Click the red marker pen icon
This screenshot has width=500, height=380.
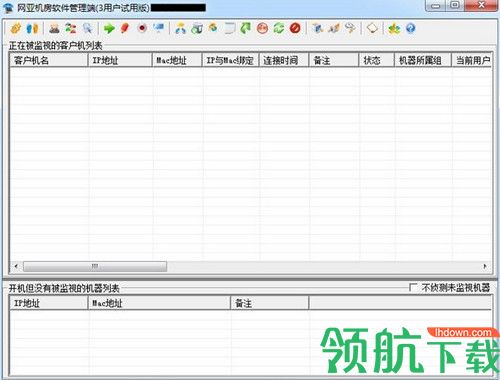point(125,28)
